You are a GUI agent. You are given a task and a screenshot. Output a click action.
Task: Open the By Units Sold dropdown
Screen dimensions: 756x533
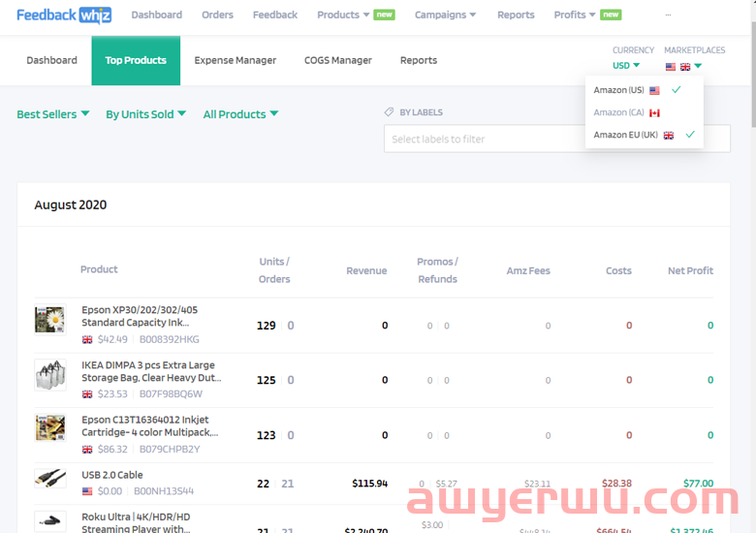click(x=145, y=114)
